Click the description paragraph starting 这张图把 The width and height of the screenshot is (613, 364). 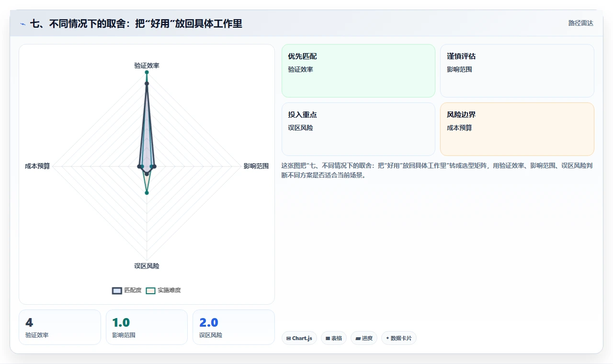pyautogui.click(x=438, y=170)
